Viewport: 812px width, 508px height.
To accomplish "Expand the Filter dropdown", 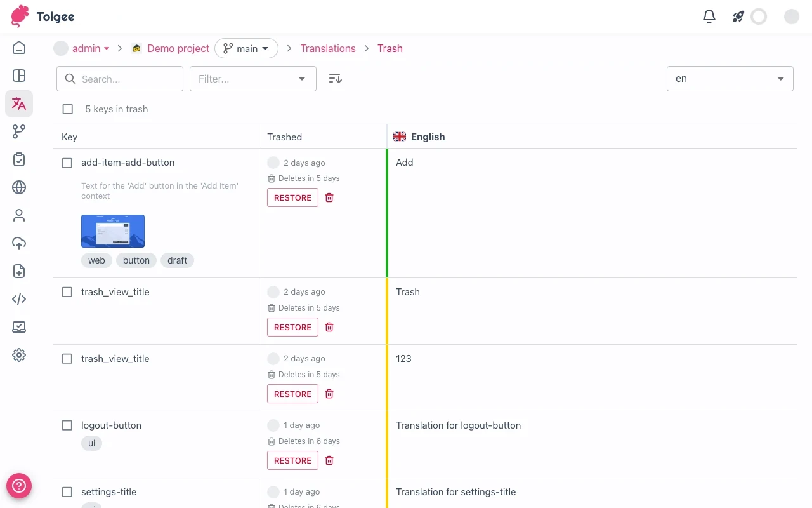I will click(252, 79).
